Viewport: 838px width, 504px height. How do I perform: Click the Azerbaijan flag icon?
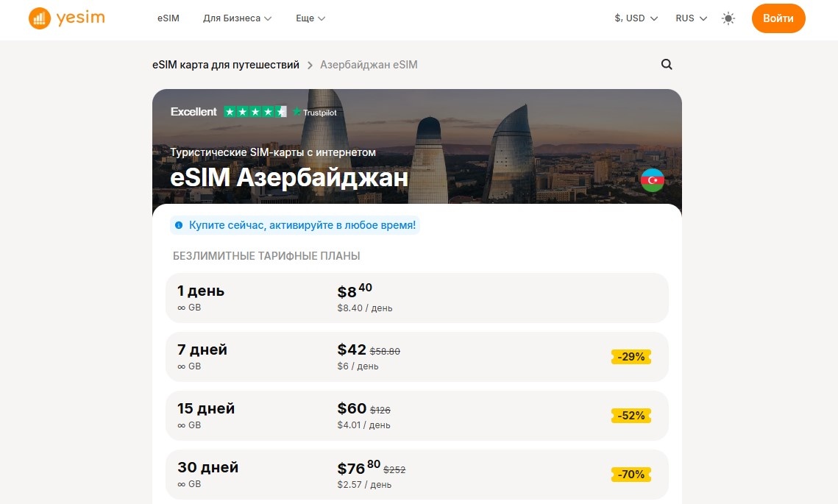(652, 180)
